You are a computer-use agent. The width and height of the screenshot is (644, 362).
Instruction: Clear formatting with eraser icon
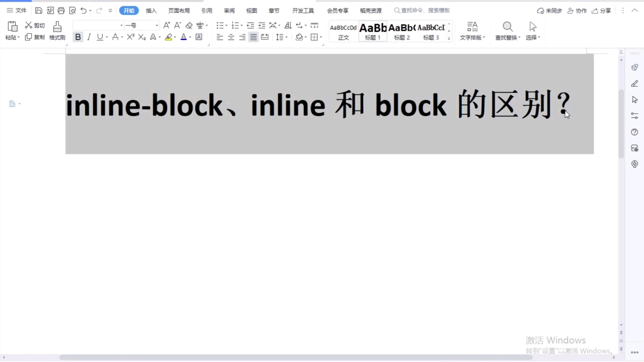189,25
